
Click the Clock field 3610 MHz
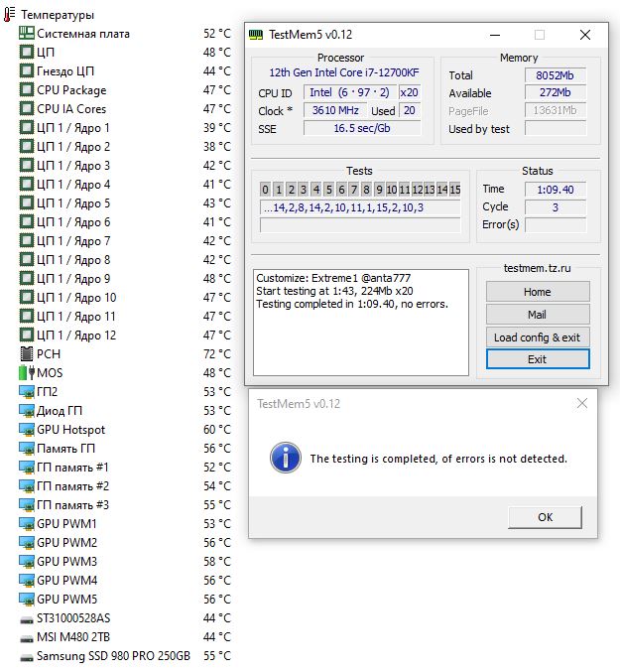point(335,110)
